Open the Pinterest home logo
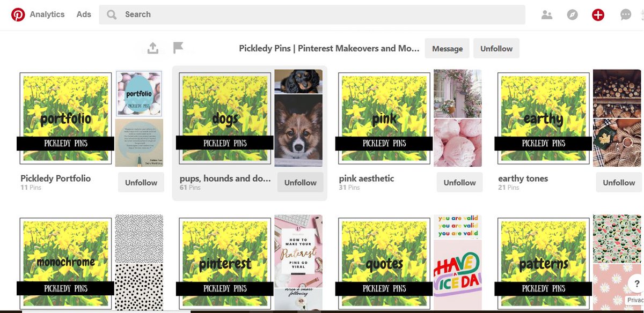The height and width of the screenshot is (313, 644). [18, 14]
